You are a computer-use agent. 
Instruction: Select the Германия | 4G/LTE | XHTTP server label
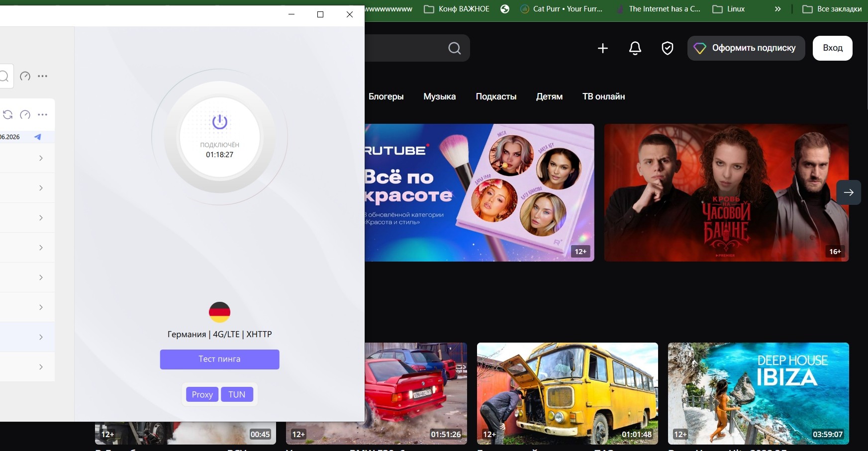[219, 334]
